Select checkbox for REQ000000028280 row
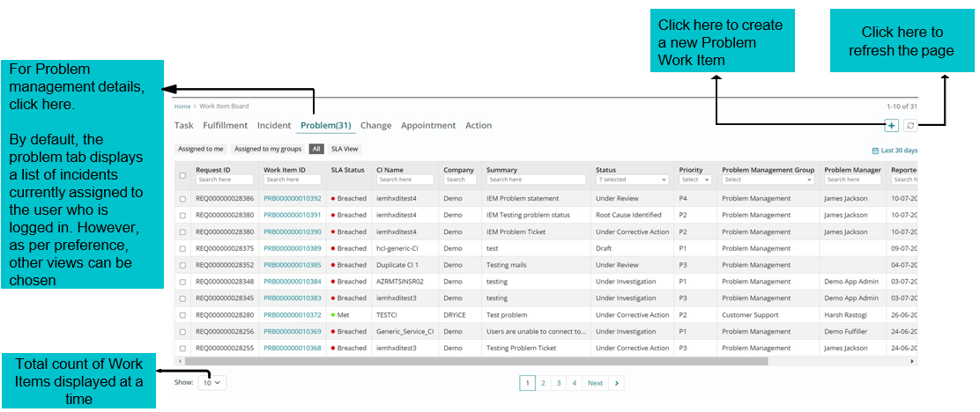The image size is (980, 412). [182, 315]
